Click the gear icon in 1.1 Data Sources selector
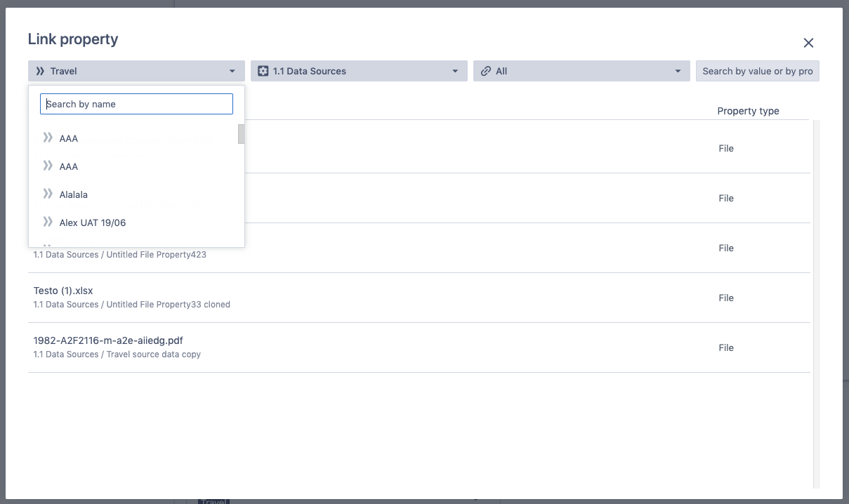 (263, 71)
